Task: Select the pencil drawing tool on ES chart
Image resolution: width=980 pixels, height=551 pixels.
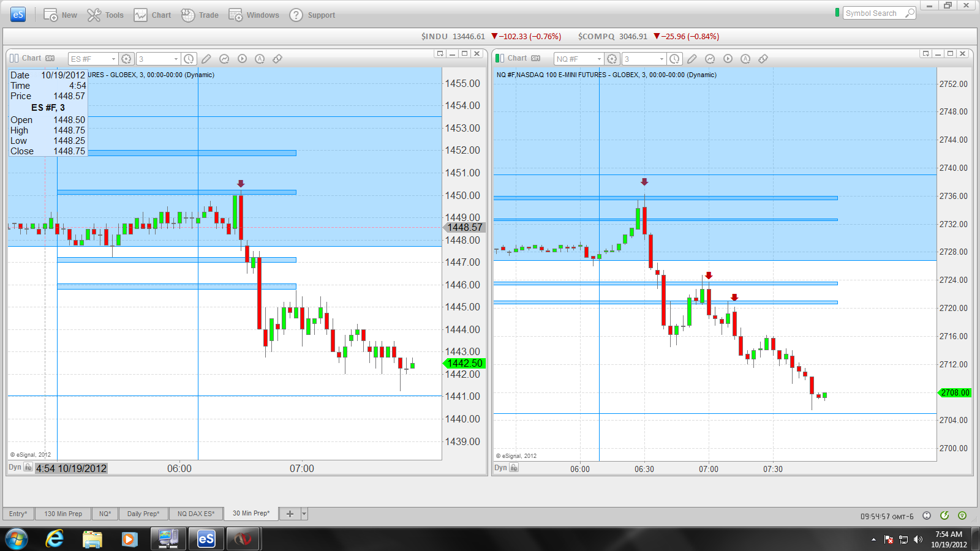Action: coord(206,59)
